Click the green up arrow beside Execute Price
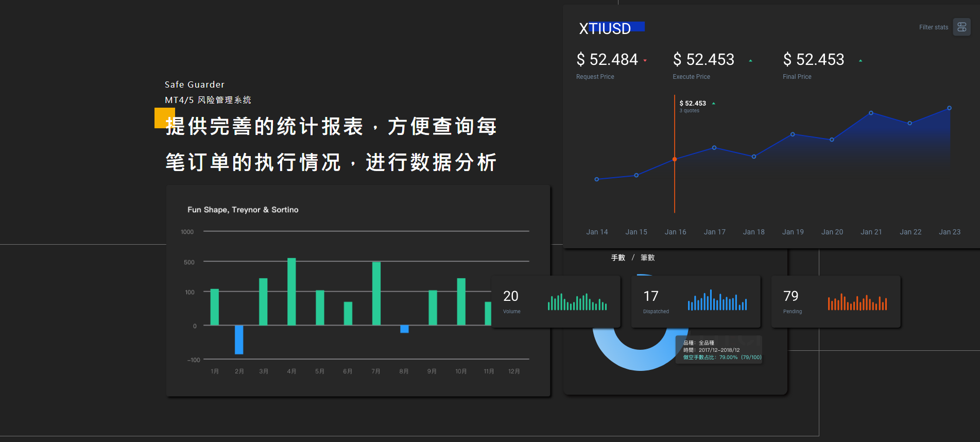The image size is (980, 442). point(750,61)
